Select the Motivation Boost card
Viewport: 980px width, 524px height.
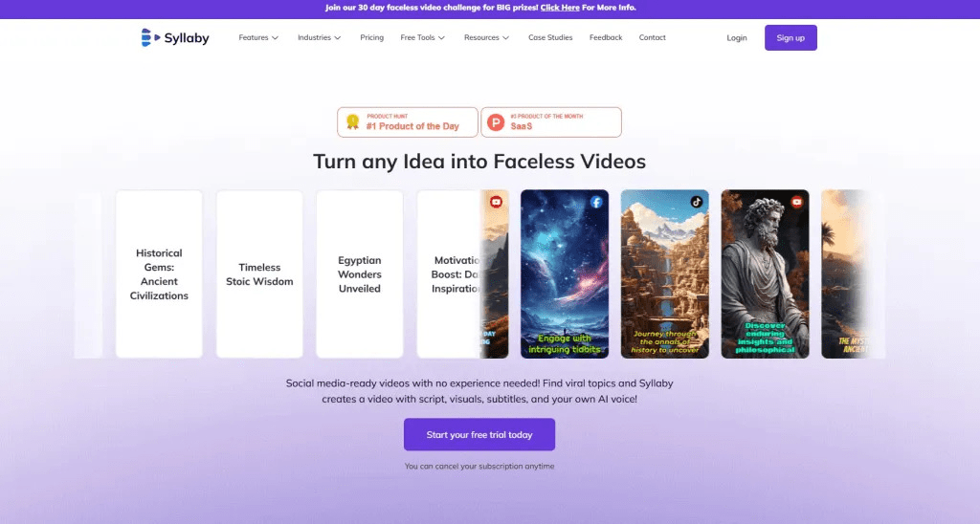[449, 274]
